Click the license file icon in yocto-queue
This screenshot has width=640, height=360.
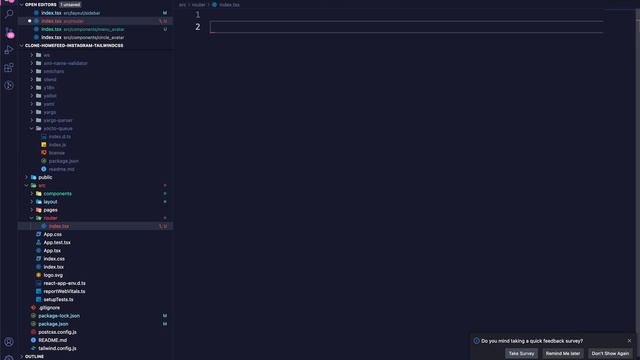(44, 153)
